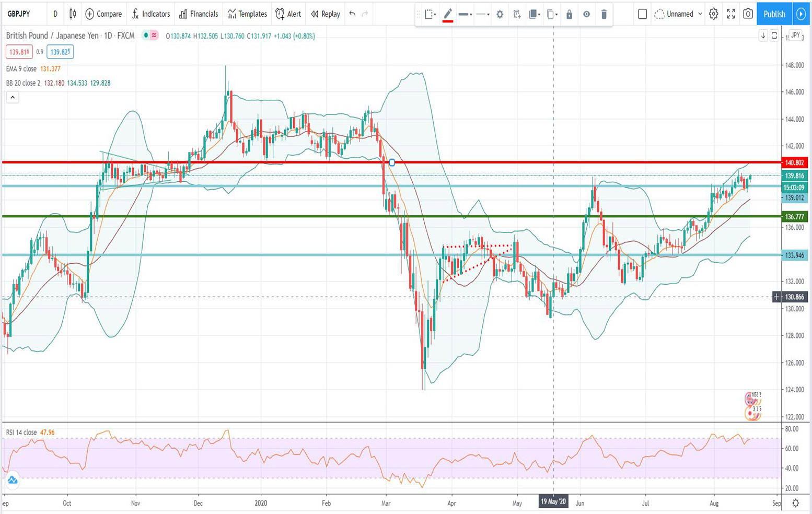
Task: Open drawing settings with gear icon
Action: [x=500, y=15]
